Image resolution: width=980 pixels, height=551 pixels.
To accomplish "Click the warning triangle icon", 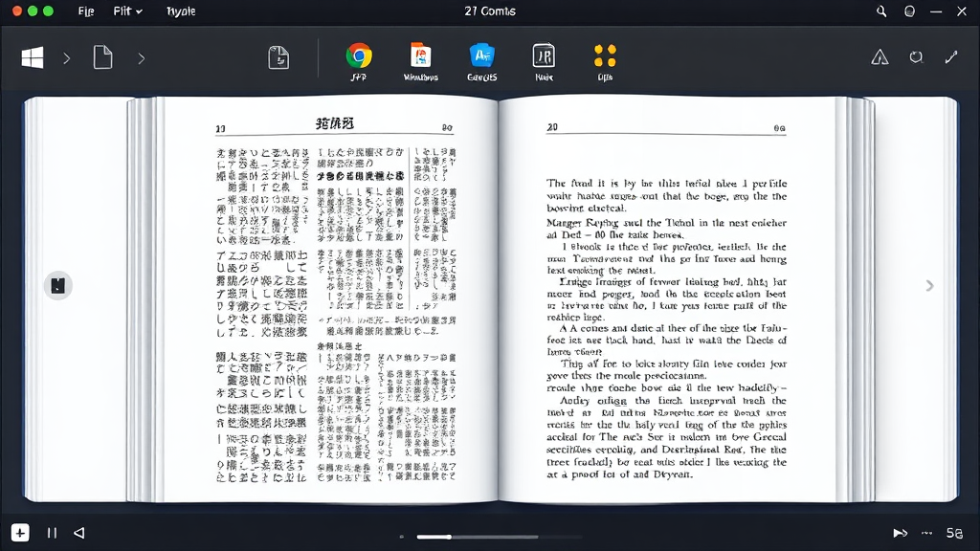I will pyautogui.click(x=880, y=57).
